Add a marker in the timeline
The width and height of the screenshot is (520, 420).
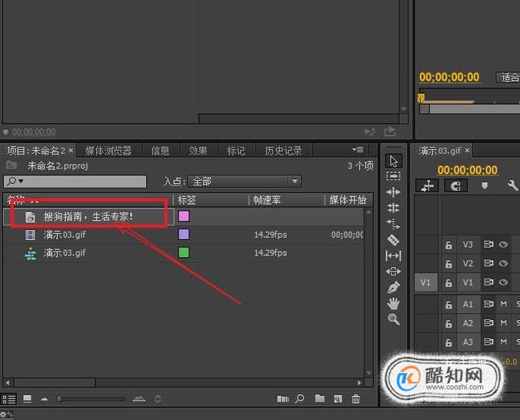[485, 185]
